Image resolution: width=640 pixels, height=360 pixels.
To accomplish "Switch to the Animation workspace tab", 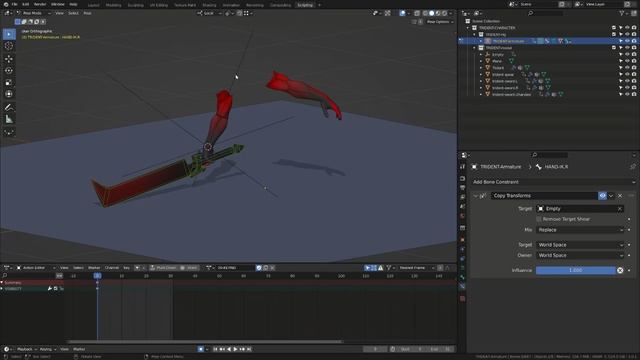I will pos(231,5).
